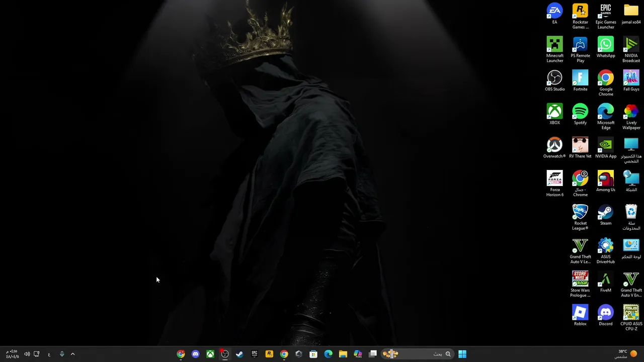The image size is (644, 362).
Task: Select the NVIDIA Broadcast icon
Action: pos(631,50)
